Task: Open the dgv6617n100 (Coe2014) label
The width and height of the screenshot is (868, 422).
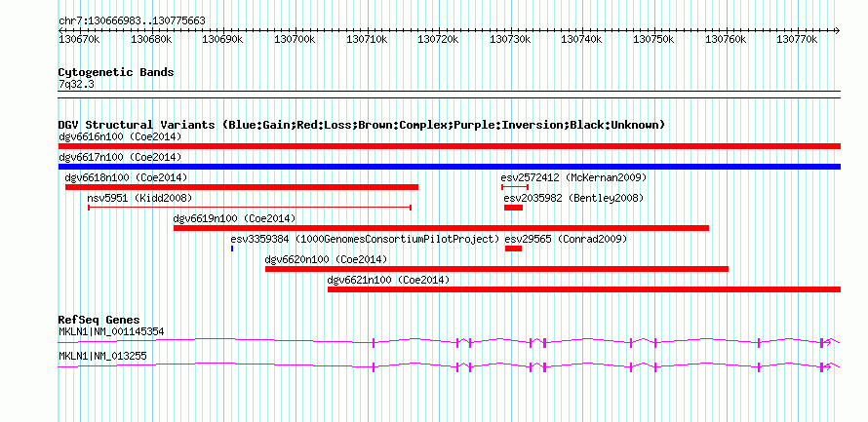Action: [120, 157]
